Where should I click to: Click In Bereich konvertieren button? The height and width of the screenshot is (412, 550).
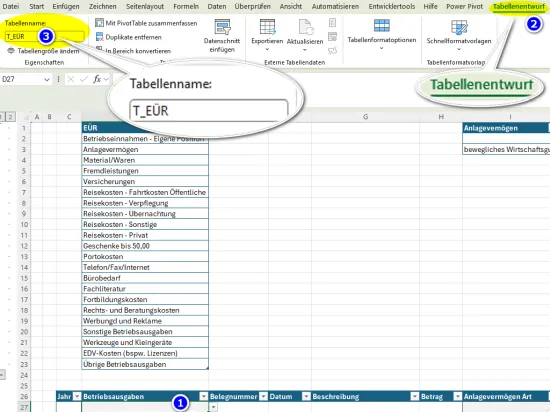(x=134, y=51)
